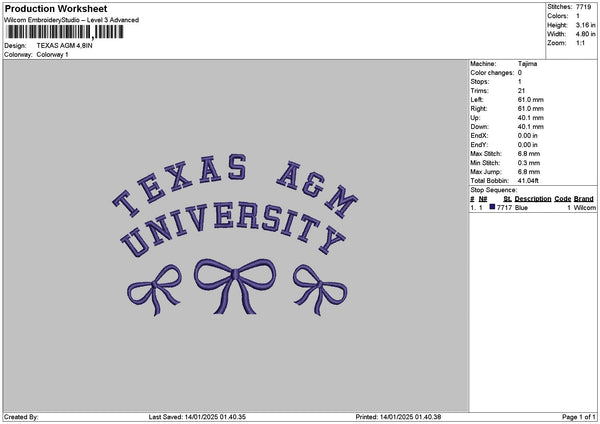Click the Colorway 1 label
The image size is (600, 424).
(x=52, y=55)
